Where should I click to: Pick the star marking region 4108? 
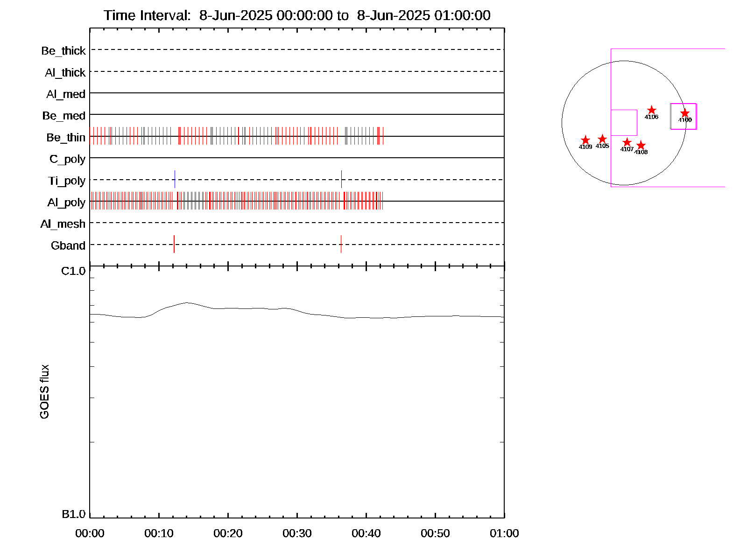tap(641, 146)
